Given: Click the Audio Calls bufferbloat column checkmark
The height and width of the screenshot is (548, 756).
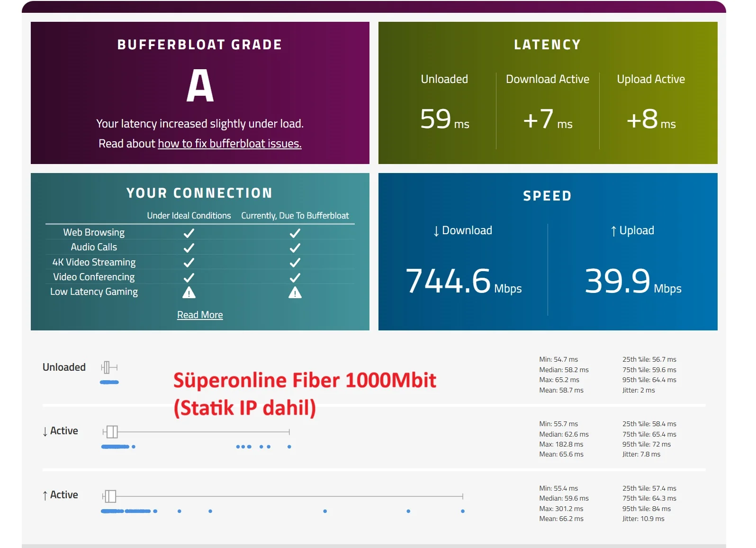Looking at the screenshot, I should pos(295,248).
